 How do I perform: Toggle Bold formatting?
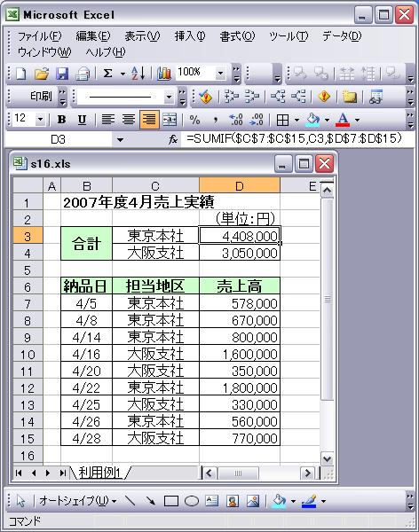click(61, 120)
